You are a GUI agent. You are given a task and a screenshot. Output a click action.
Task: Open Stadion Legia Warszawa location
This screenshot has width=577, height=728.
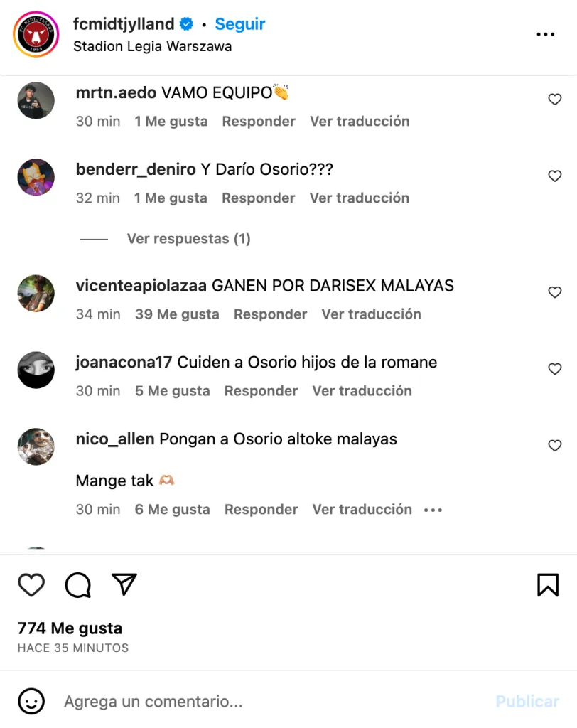tap(152, 46)
